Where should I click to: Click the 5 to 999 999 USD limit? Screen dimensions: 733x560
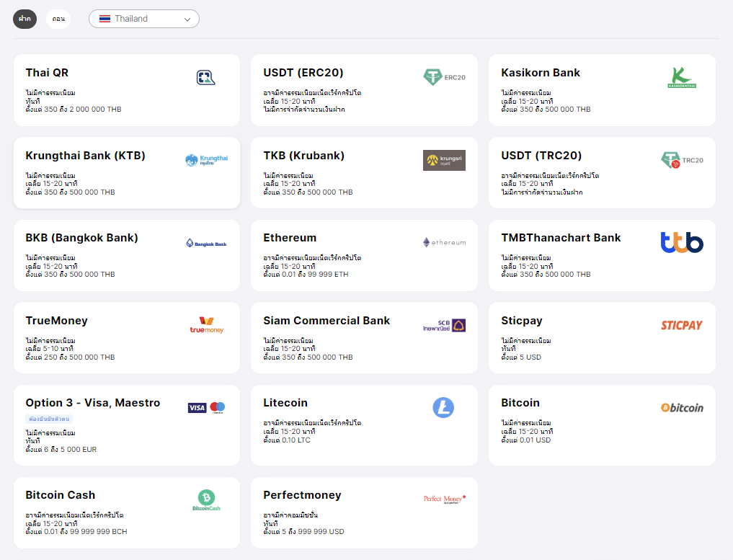point(303,531)
